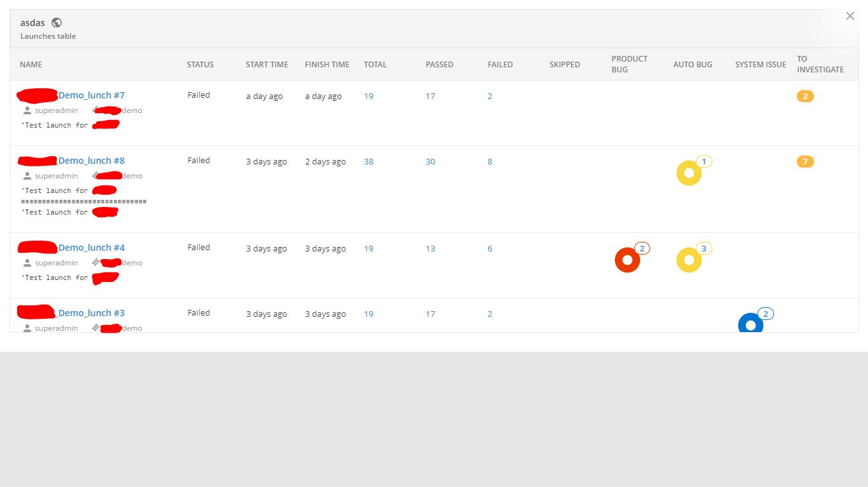Click the globe shared icon beside asdas
This screenshot has width=868, height=487.
point(57,23)
